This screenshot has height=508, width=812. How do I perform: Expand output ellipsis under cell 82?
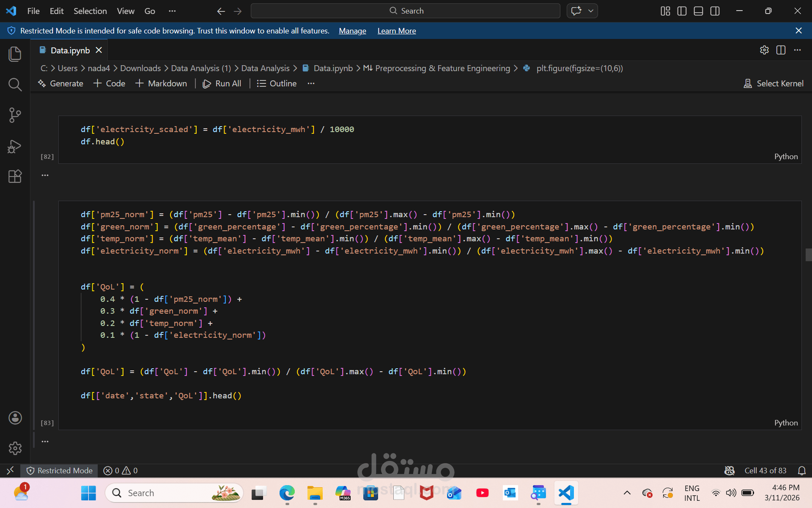(45, 175)
